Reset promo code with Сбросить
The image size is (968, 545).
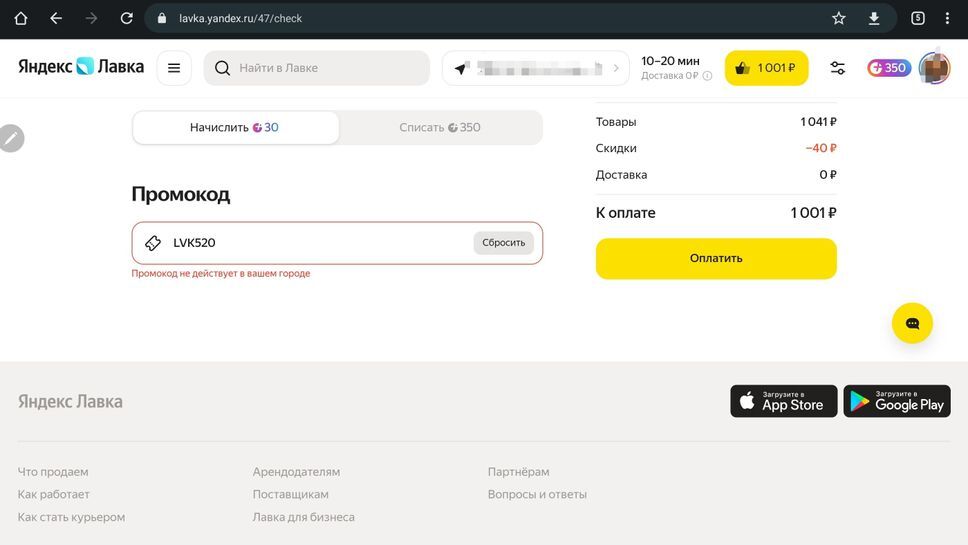tap(504, 243)
